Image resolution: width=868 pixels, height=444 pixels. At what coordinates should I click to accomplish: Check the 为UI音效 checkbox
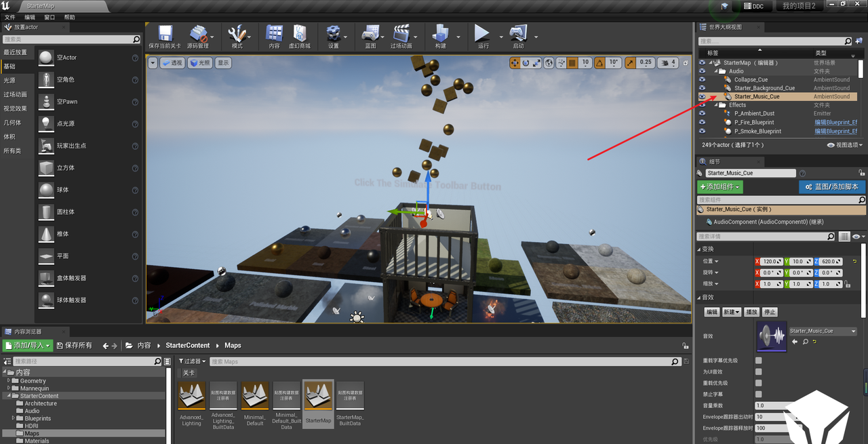pyautogui.click(x=759, y=372)
